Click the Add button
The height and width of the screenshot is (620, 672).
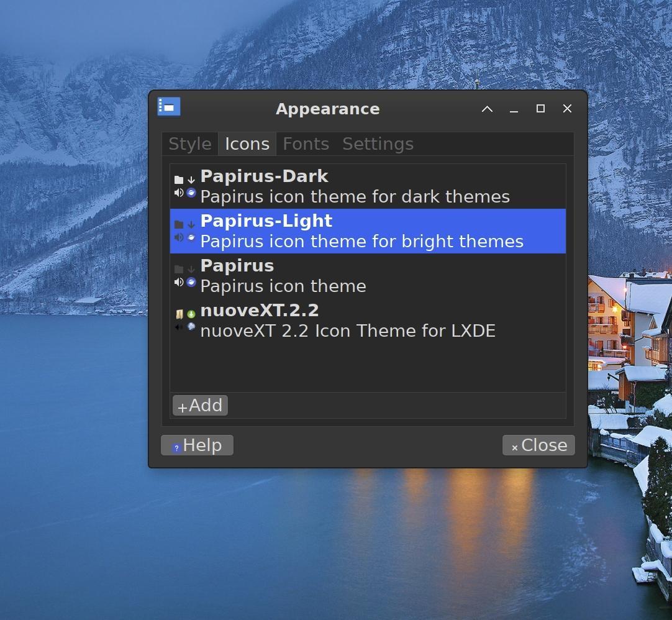200,405
